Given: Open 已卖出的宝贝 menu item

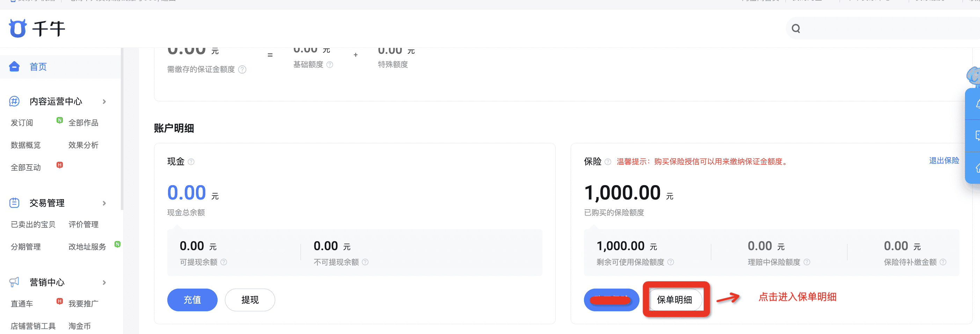Looking at the screenshot, I should coord(33,224).
